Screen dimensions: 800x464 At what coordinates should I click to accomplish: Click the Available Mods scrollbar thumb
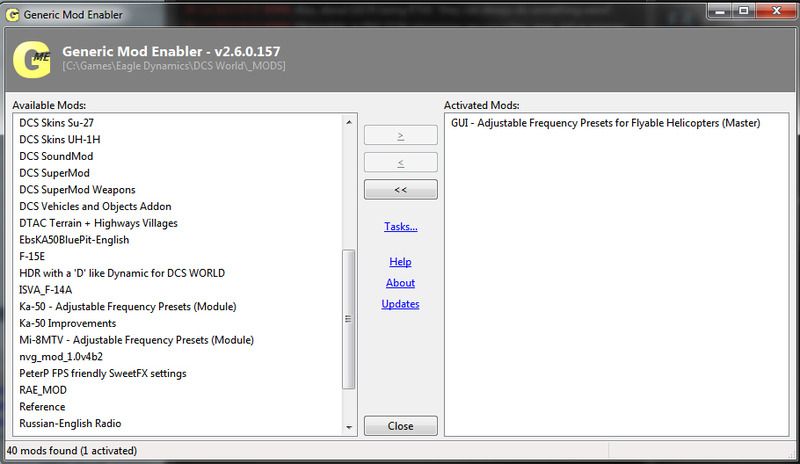click(348, 319)
